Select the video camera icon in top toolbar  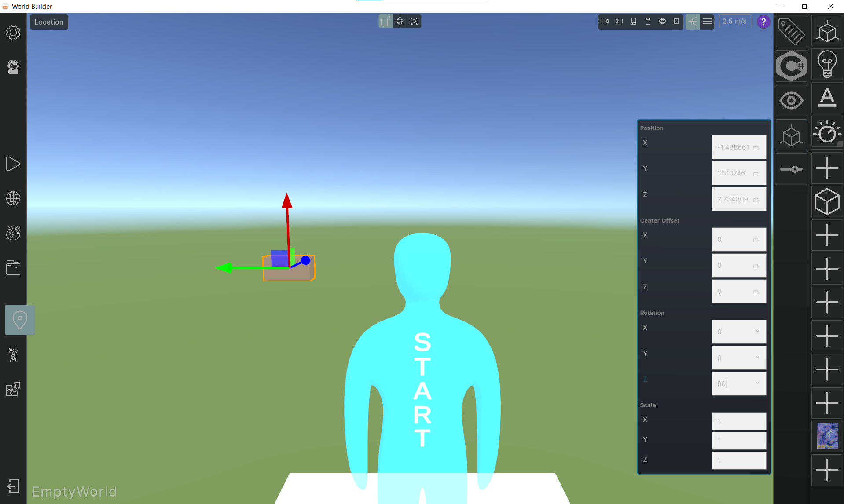click(x=605, y=22)
